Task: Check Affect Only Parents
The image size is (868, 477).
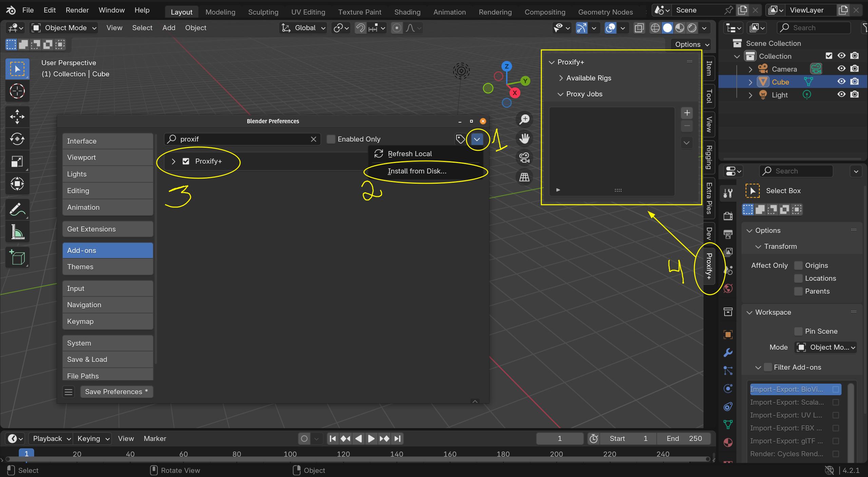Action: click(x=798, y=291)
